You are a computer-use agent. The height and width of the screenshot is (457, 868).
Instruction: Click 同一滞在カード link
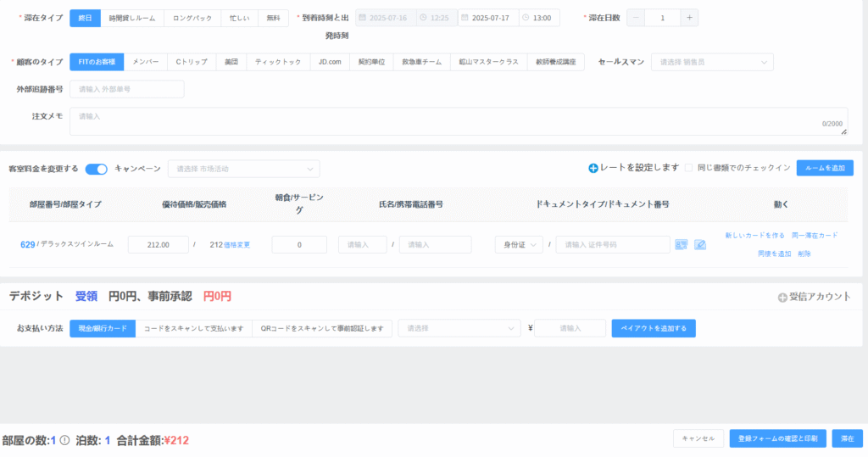click(815, 236)
